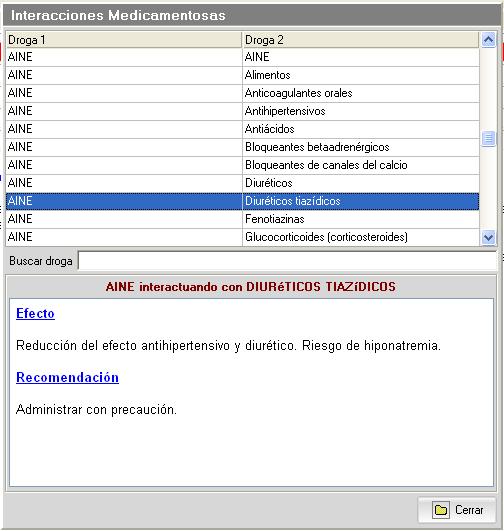Choose the Glucocorticoides (corticosteroides) row
504x531 pixels.
pyautogui.click(x=243, y=237)
